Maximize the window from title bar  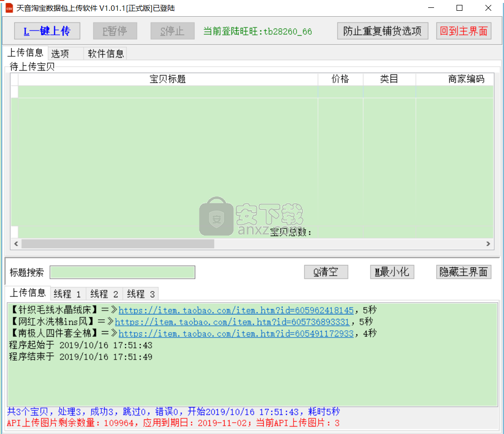click(459, 8)
